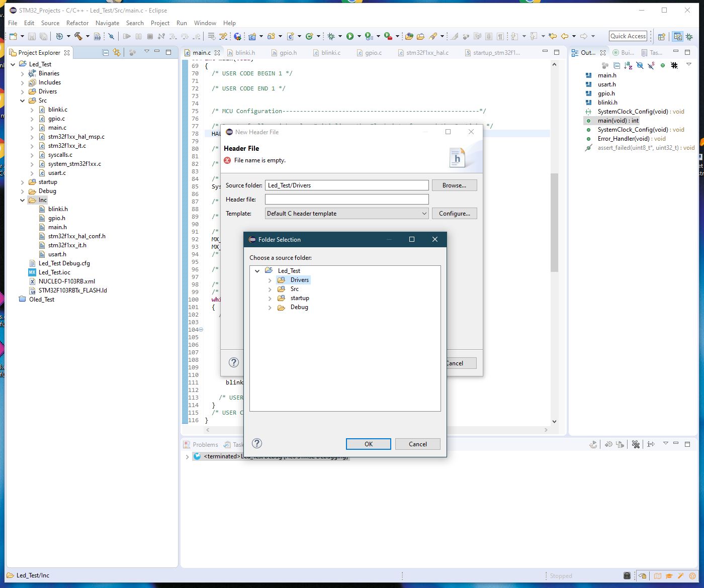Open the Project menu

coord(160,23)
